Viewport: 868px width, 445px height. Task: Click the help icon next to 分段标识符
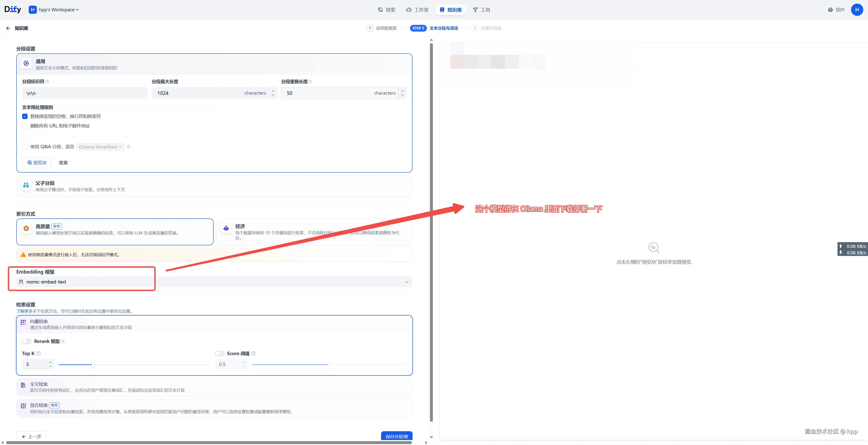(47, 82)
